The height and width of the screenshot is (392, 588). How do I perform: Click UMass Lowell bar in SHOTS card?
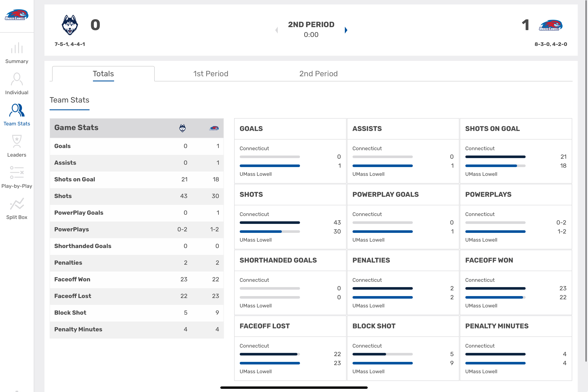[x=270, y=232]
